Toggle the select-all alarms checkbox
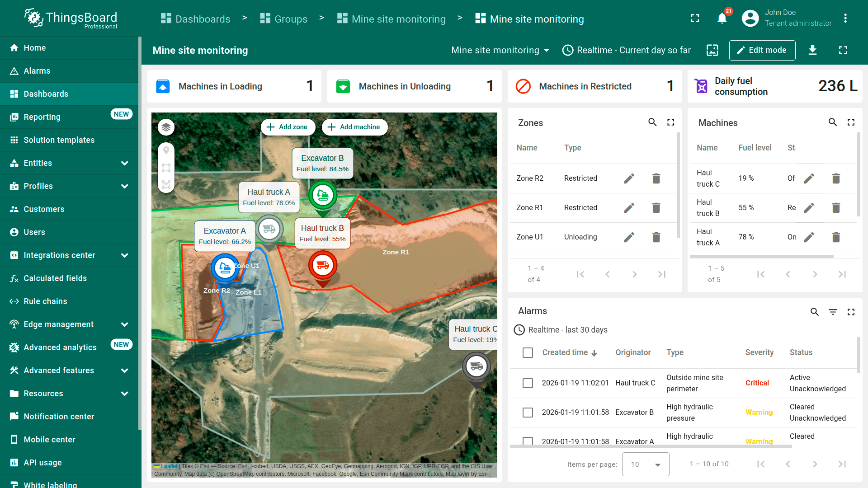868x488 pixels. pyautogui.click(x=528, y=352)
